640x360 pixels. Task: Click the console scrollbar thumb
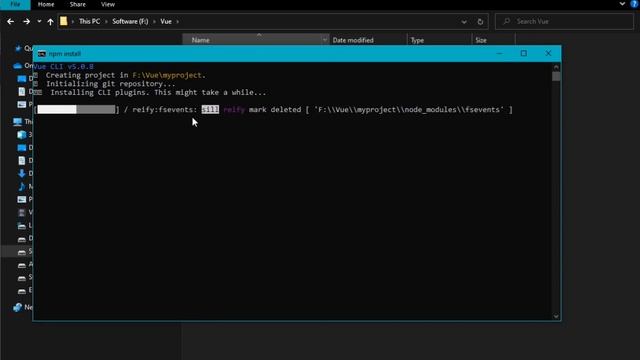pos(556,76)
